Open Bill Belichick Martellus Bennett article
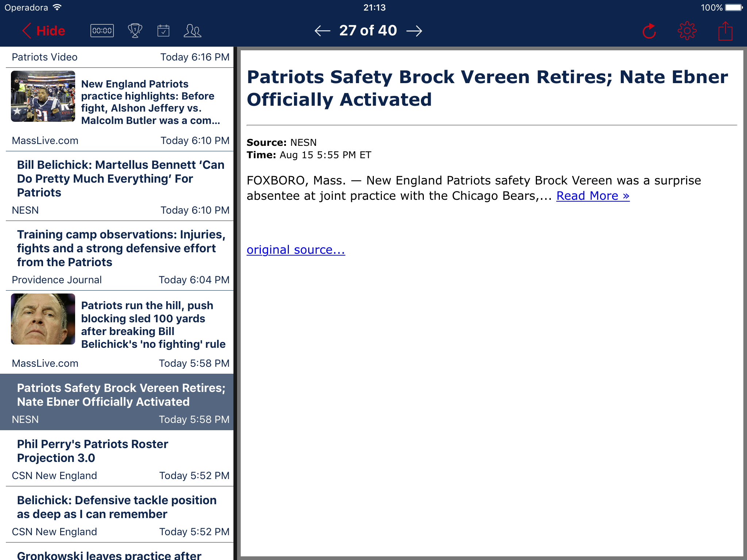747x560 pixels. [120, 179]
